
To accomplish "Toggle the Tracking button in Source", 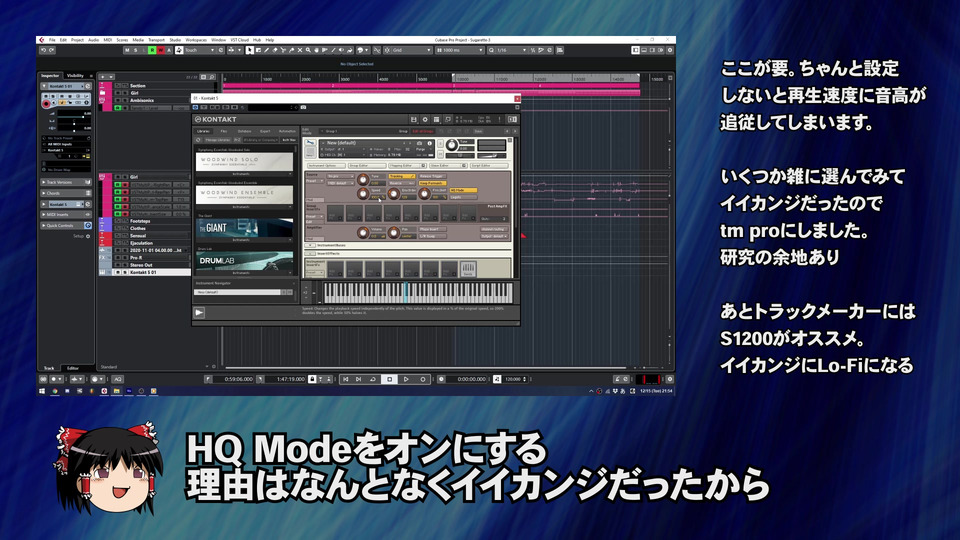I will tap(402, 176).
